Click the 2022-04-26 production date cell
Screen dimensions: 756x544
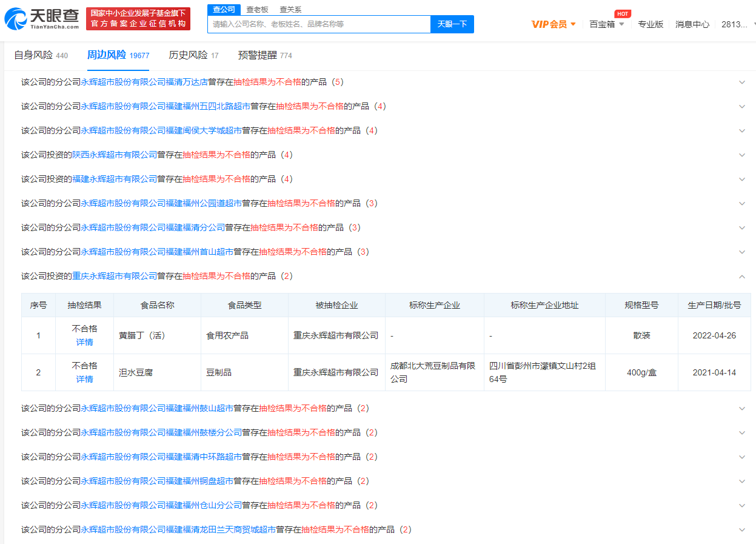[x=714, y=335]
